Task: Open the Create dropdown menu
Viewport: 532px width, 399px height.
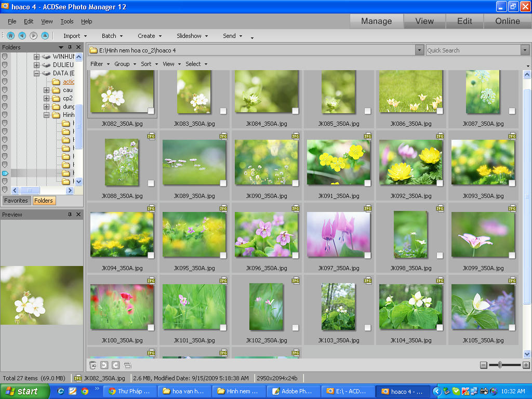Action: click(x=150, y=36)
